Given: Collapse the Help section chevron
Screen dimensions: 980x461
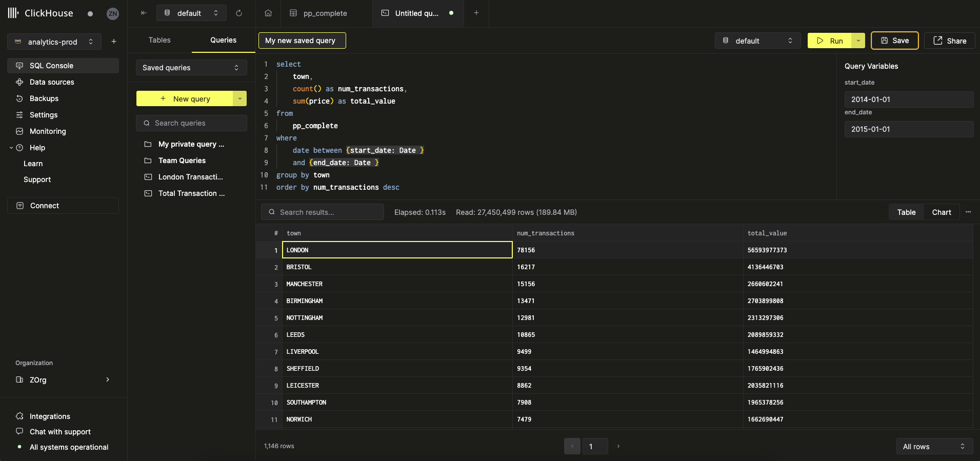Looking at the screenshot, I should (x=11, y=148).
